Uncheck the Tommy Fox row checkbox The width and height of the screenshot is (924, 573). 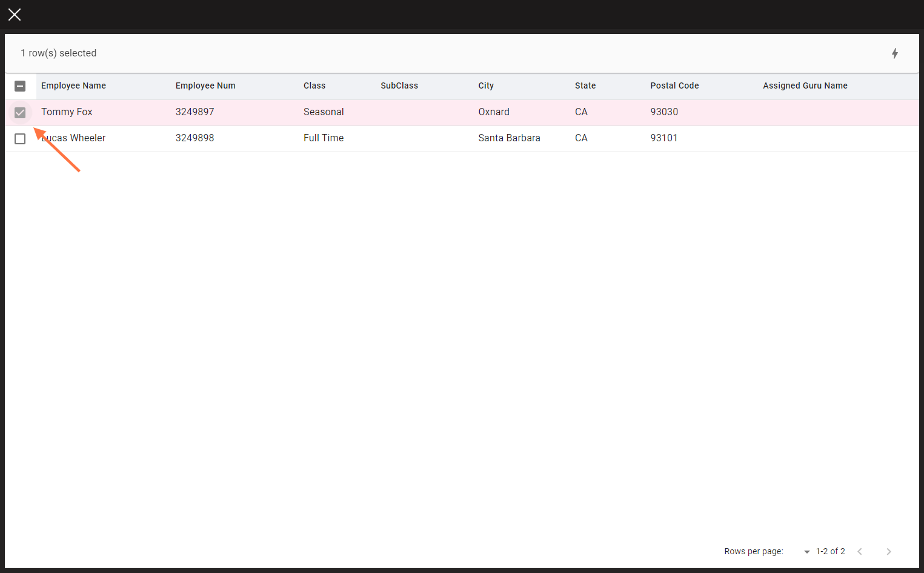[x=20, y=113]
